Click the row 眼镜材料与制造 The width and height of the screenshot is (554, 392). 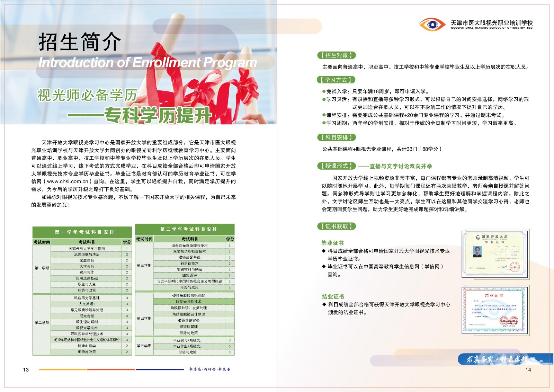click(194, 269)
